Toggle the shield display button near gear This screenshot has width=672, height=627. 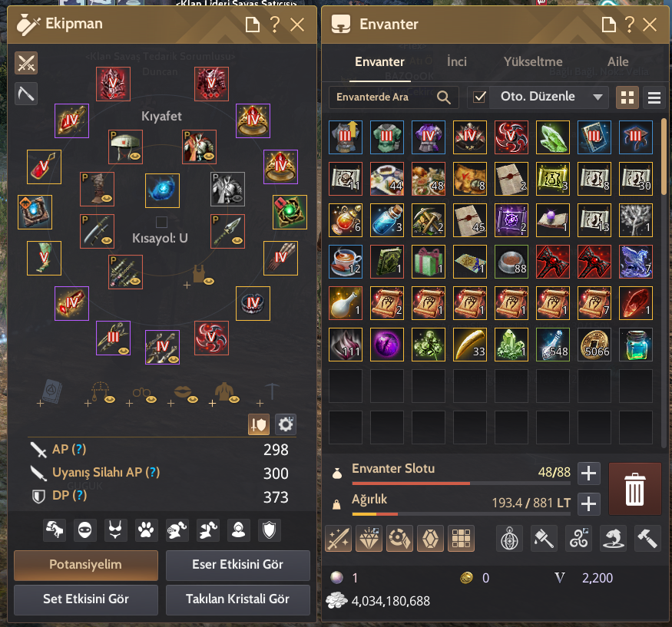coord(259,424)
